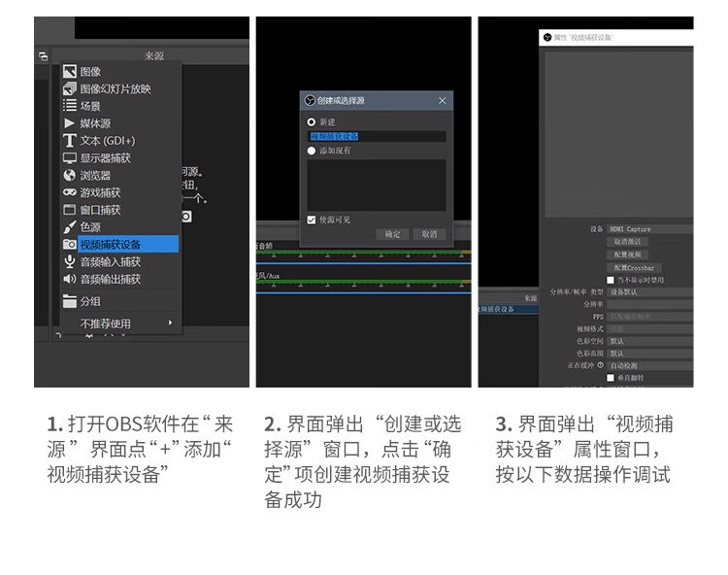
Task: Click the 配置视频 button
Action: [627, 254]
